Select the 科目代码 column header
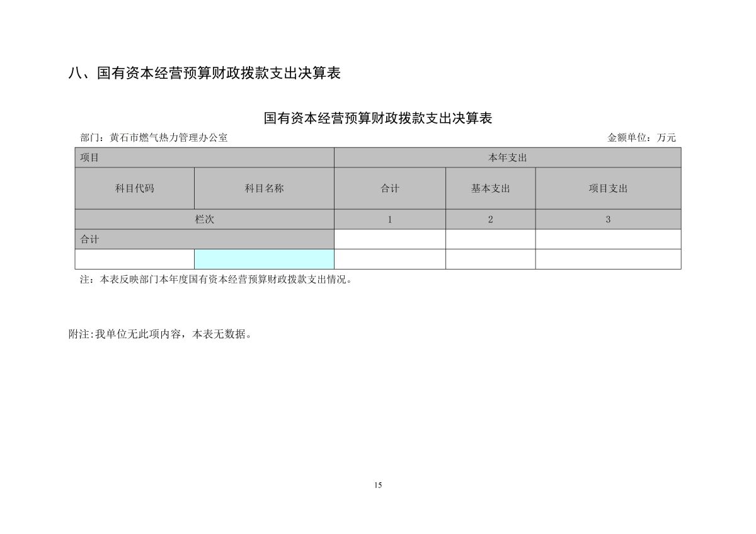Viewport: 756px width, 534px height. [134, 188]
